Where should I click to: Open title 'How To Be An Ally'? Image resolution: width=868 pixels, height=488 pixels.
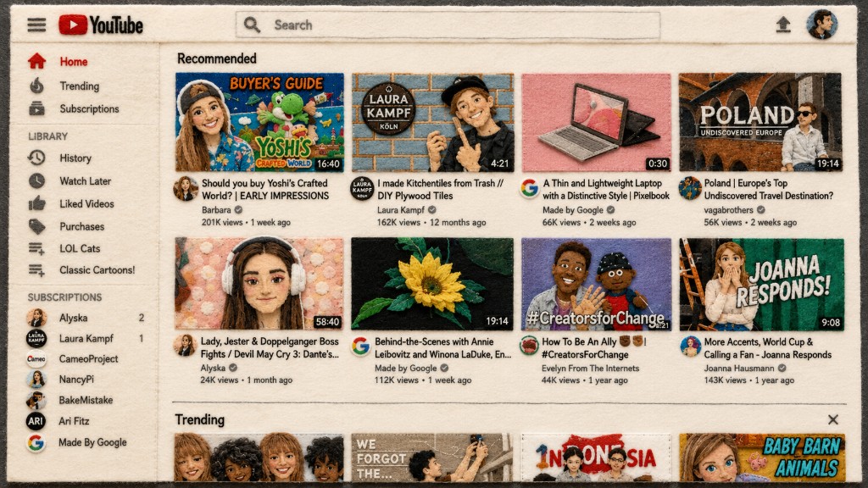(594, 348)
